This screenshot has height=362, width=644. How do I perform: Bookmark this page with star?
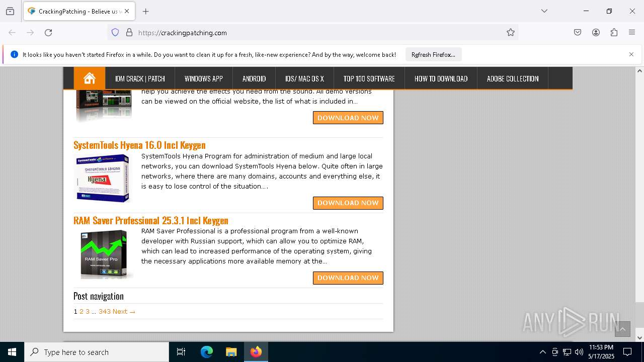(511, 33)
